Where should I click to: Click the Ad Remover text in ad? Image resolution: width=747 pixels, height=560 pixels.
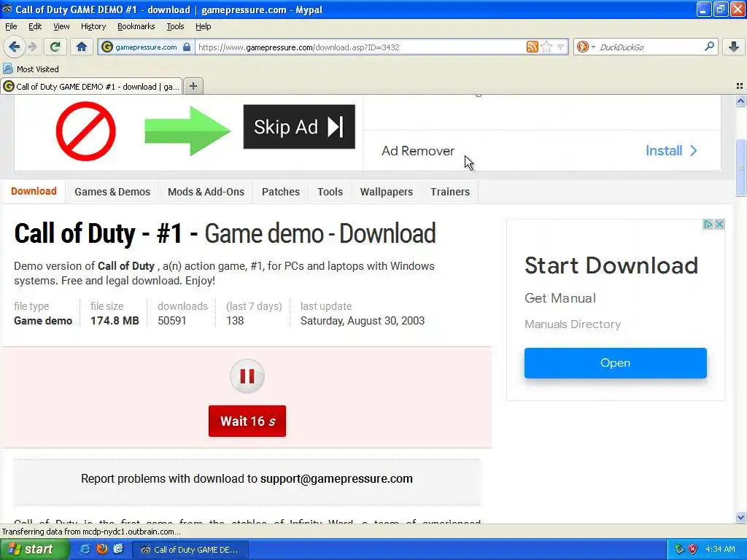(x=418, y=151)
